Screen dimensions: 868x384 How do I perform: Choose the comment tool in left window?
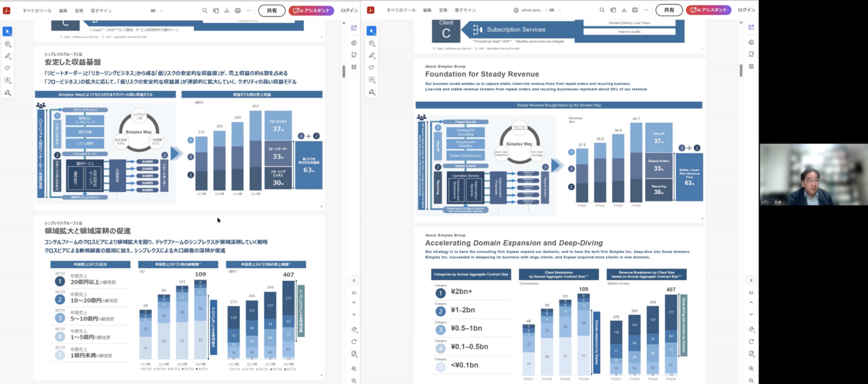(x=7, y=43)
